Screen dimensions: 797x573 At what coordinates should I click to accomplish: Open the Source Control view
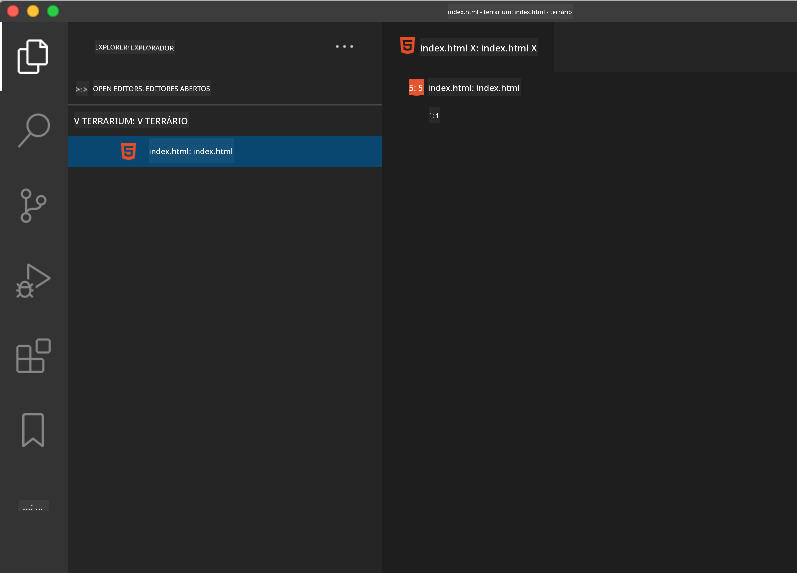click(x=33, y=206)
